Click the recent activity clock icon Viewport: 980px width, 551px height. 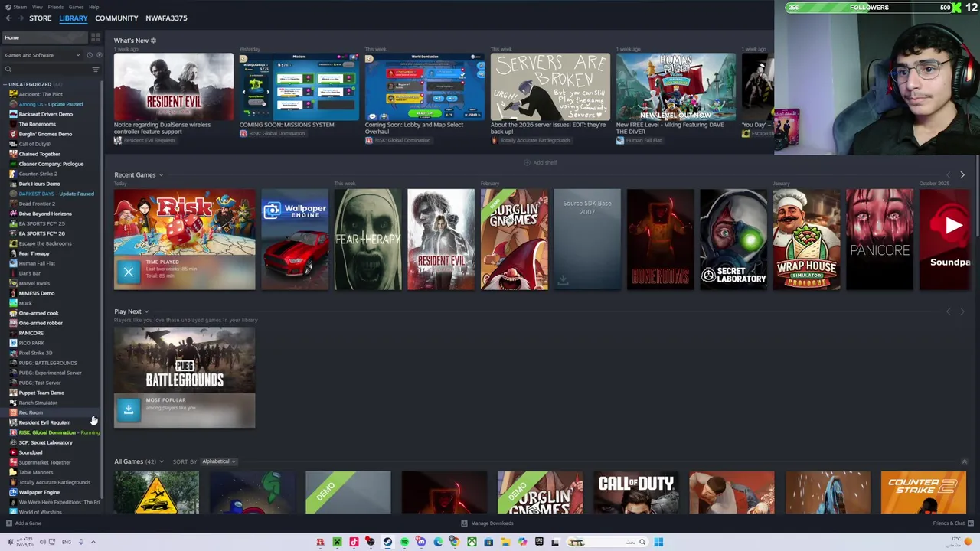[x=90, y=55]
